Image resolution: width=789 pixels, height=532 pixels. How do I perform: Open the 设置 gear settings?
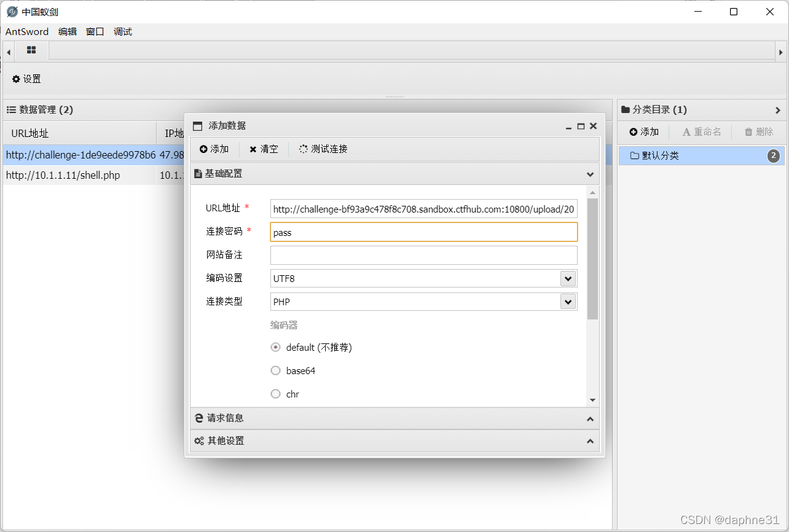click(x=26, y=79)
